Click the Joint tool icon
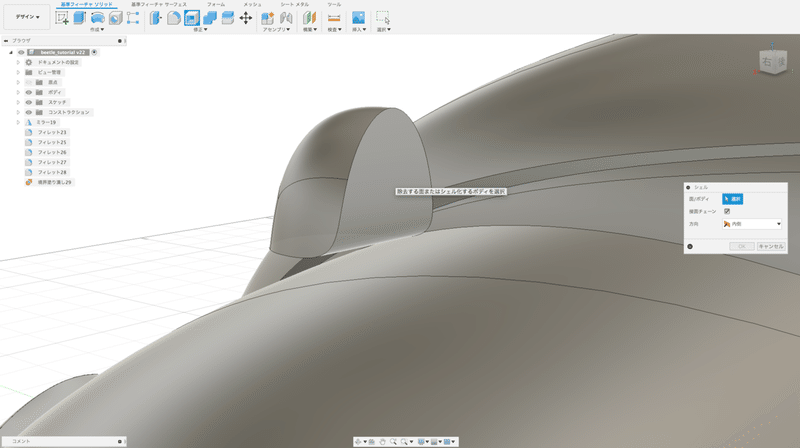This screenshot has height=448, width=800. pyautogui.click(x=286, y=18)
